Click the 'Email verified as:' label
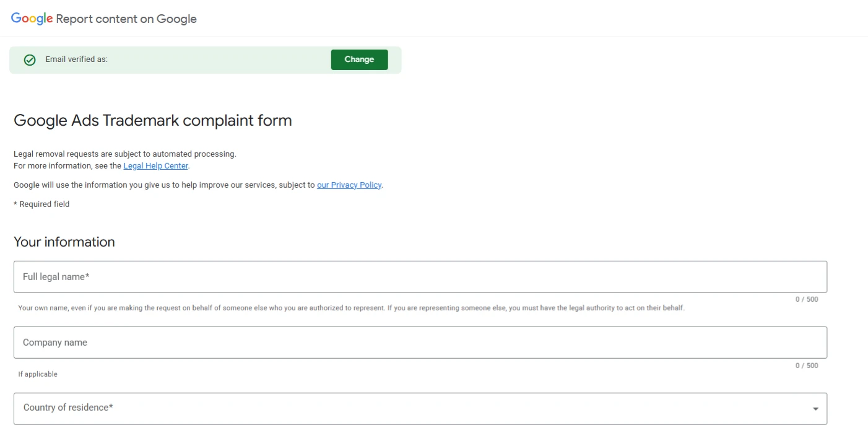This screenshot has height=443, width=868. point(76,59)
